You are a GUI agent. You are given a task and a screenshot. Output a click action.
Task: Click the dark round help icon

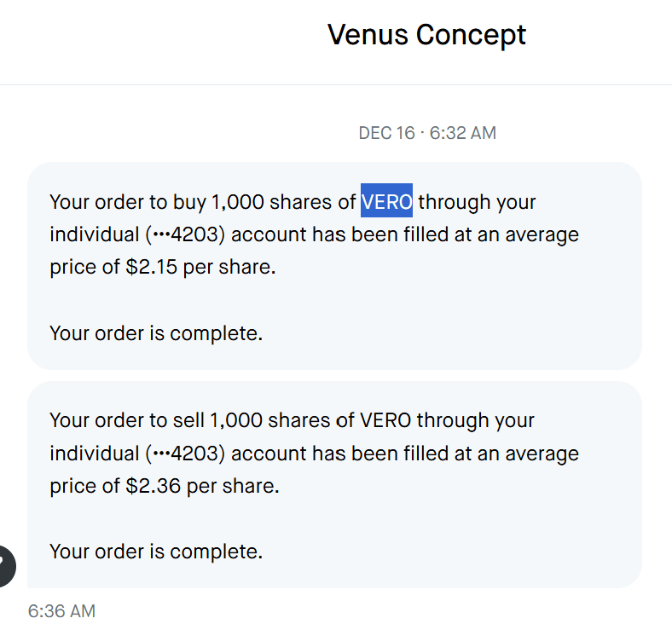pyautogui.click(x=5, y=564)
